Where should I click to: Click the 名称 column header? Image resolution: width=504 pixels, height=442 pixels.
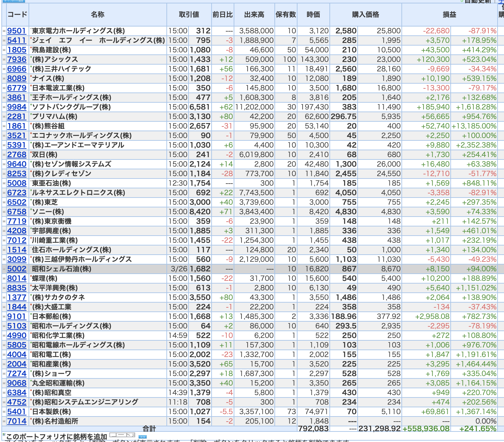point(98,15)
